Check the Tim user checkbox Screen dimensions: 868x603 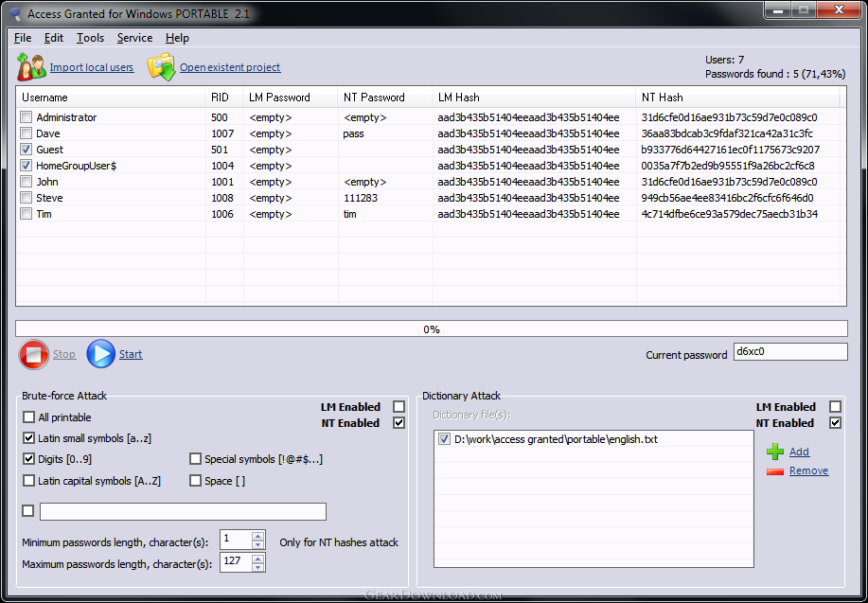point(26,214)
